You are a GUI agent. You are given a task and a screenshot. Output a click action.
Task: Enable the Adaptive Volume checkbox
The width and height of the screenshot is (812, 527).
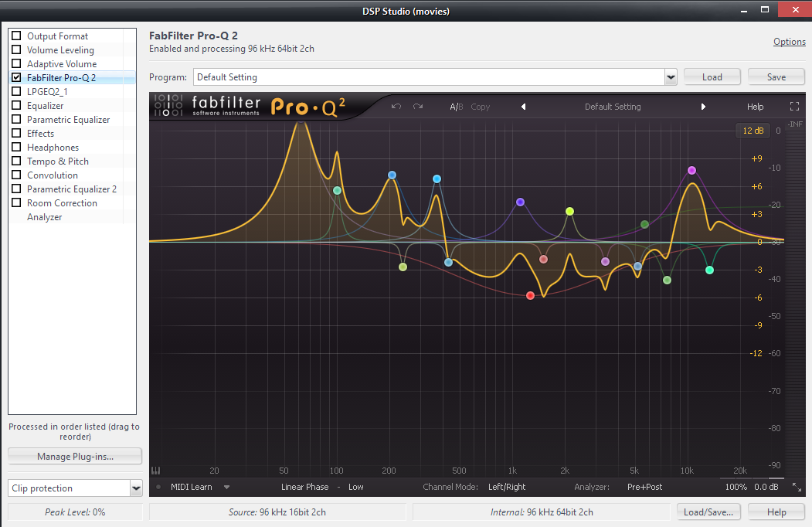pos(16,63)
